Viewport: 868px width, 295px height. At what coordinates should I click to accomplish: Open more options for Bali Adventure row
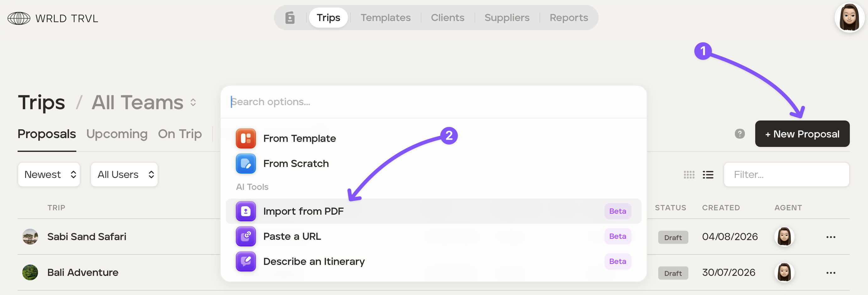[x=831, y=272]
